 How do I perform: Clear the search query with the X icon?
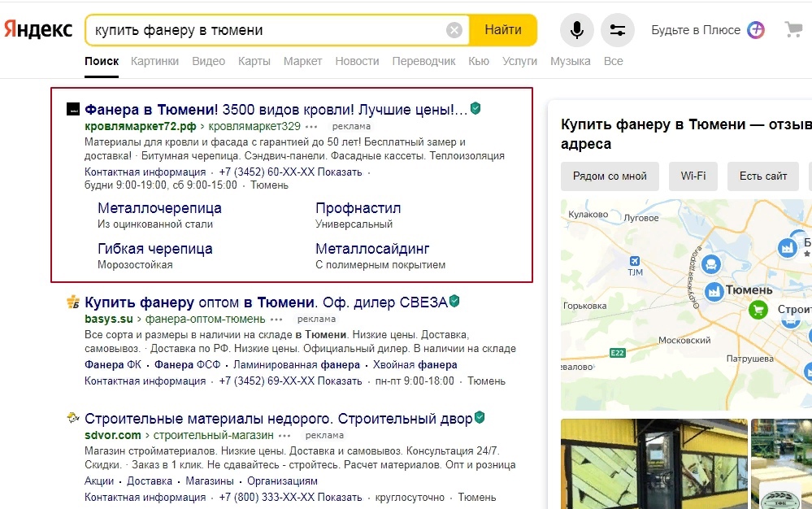tap(454, 30)
